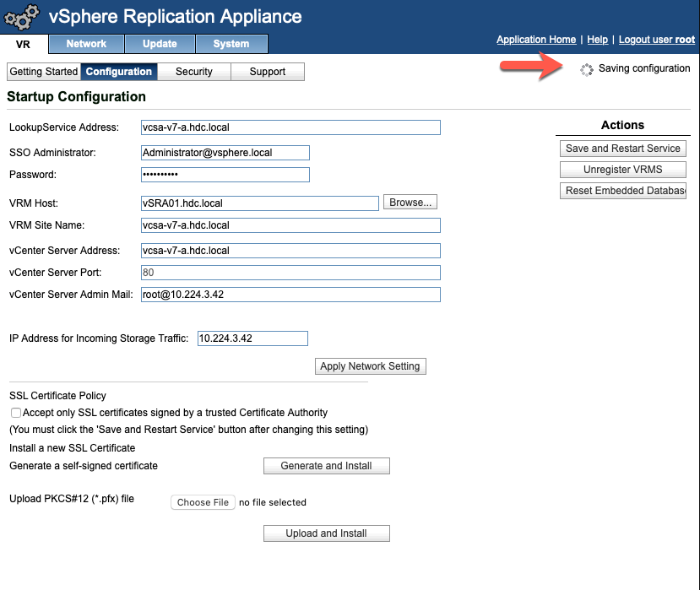700x590 pixels.
Task: Click the 'You must click the Save and Restart Service' note
Action: (x=189, y=430)
